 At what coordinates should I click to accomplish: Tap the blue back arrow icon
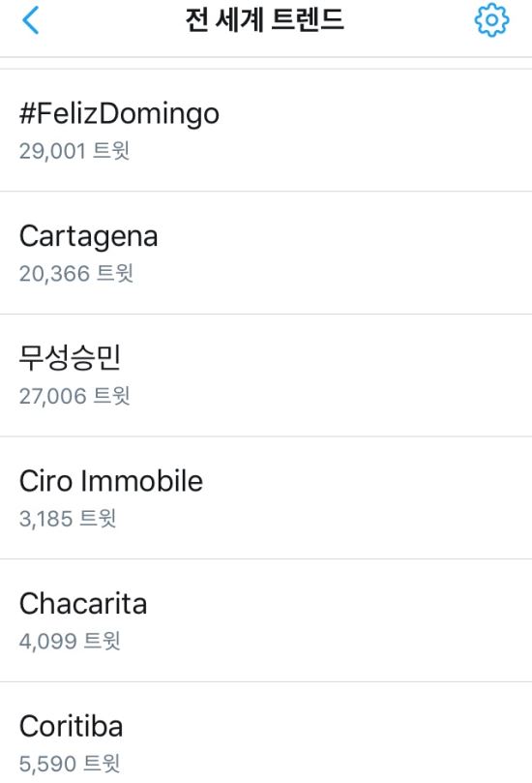30,20
